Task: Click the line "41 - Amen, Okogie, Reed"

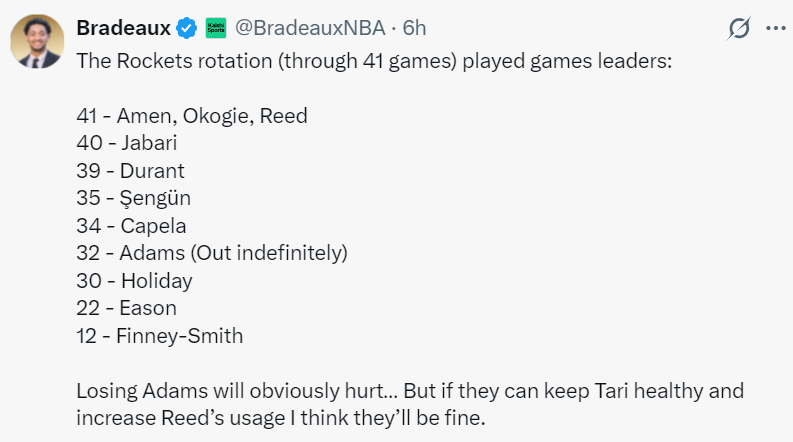Action: click(192, 116)
